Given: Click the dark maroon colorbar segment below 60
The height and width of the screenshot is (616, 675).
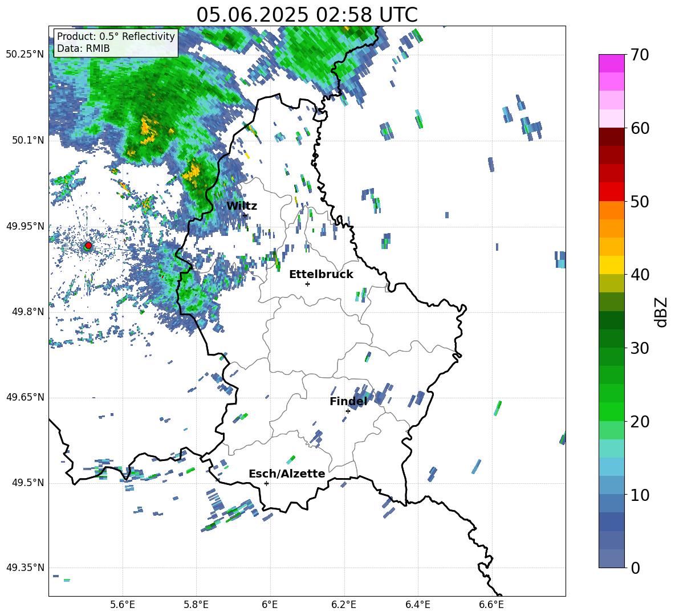Looking at the screenshot, I should [612, 137].
